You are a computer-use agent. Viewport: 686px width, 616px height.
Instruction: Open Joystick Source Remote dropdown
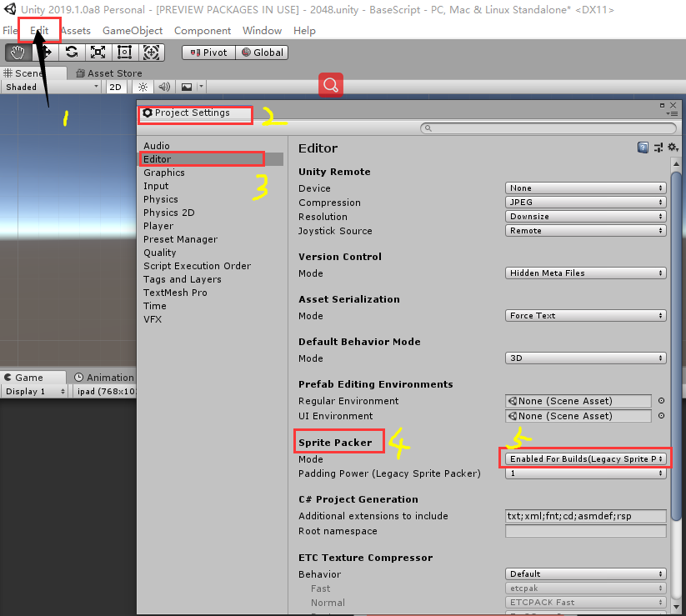click(x=585, y=231)
